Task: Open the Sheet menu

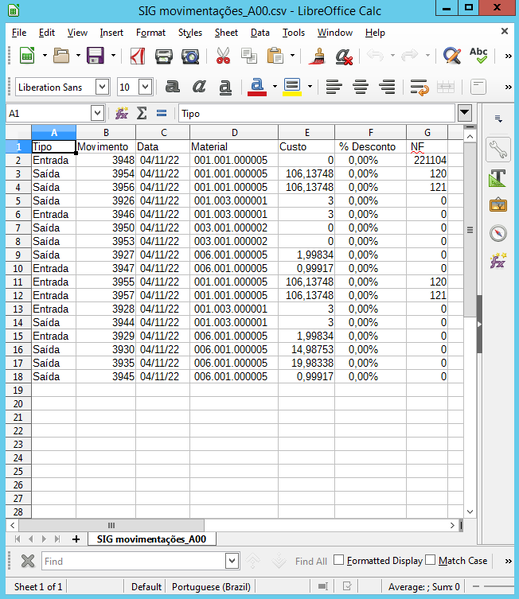Action: tap(226, 33)
